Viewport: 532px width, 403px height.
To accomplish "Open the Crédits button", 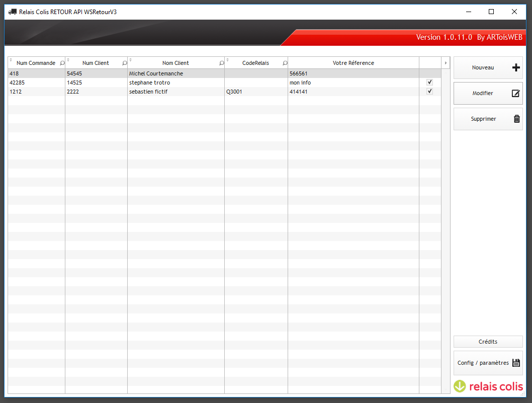I will click(x=488, y=342).
